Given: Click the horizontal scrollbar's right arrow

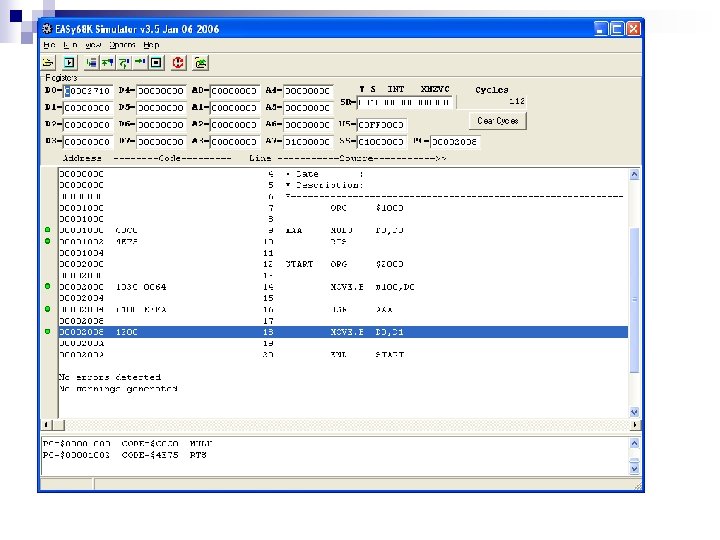Looking at the screenshot, I should tap(635, 425).
